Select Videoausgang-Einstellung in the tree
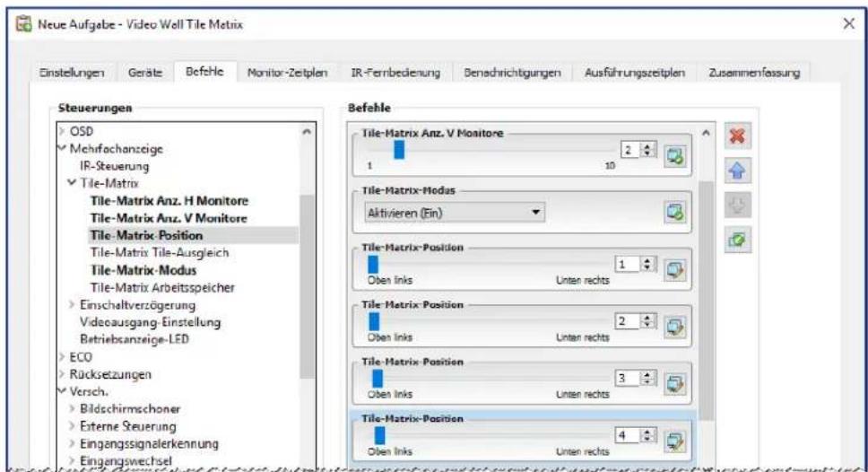The width and height of the screenshot is (868, 472). [150, 322]
